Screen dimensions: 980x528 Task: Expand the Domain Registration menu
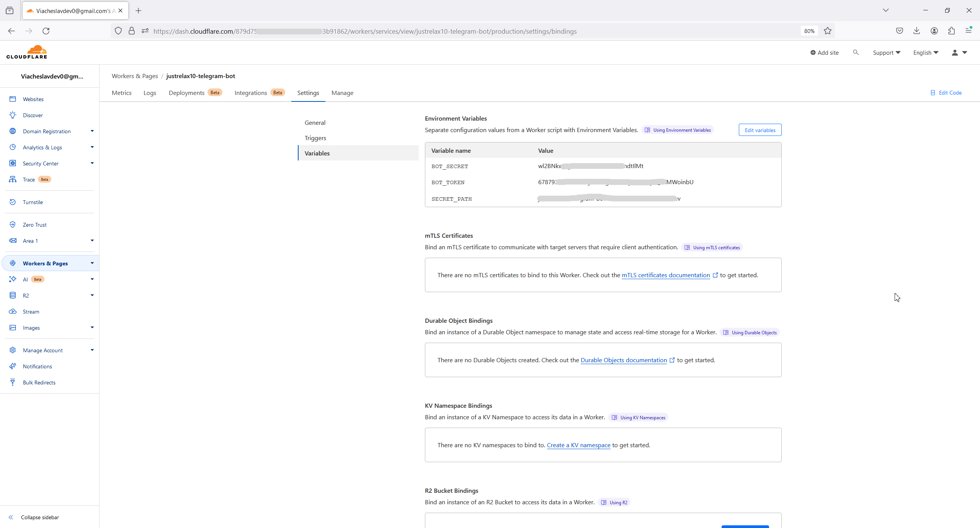(x=92, y=131)
